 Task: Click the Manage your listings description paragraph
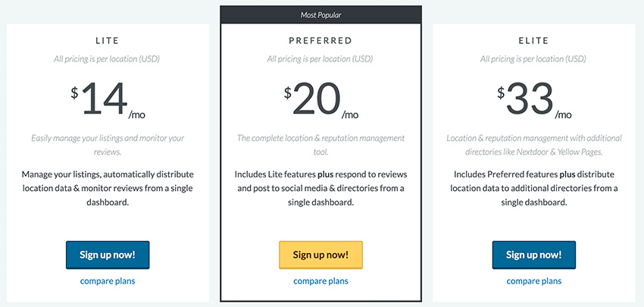click(x=108, y=188)
